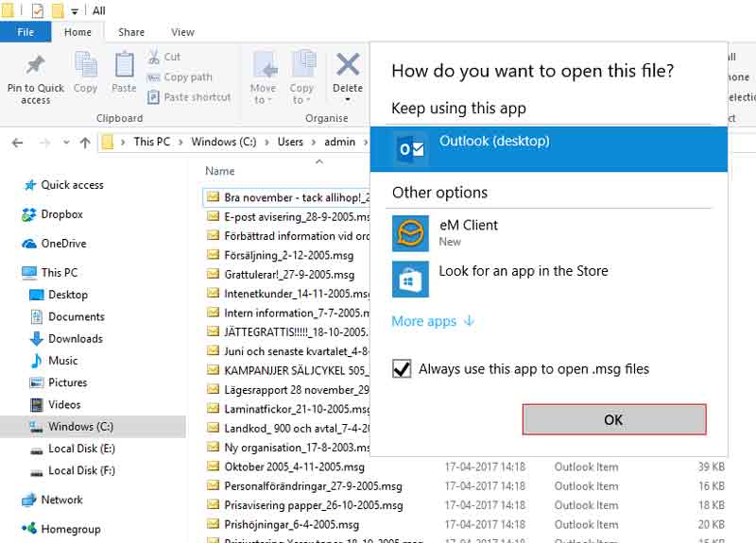This screenshot has height=543, width=756.
Task: Open Music folder in navigation pane
Action: click(62, 361)
